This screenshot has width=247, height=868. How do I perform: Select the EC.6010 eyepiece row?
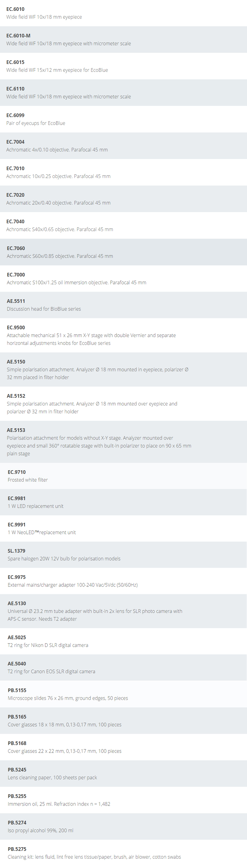tap(123, 13)
